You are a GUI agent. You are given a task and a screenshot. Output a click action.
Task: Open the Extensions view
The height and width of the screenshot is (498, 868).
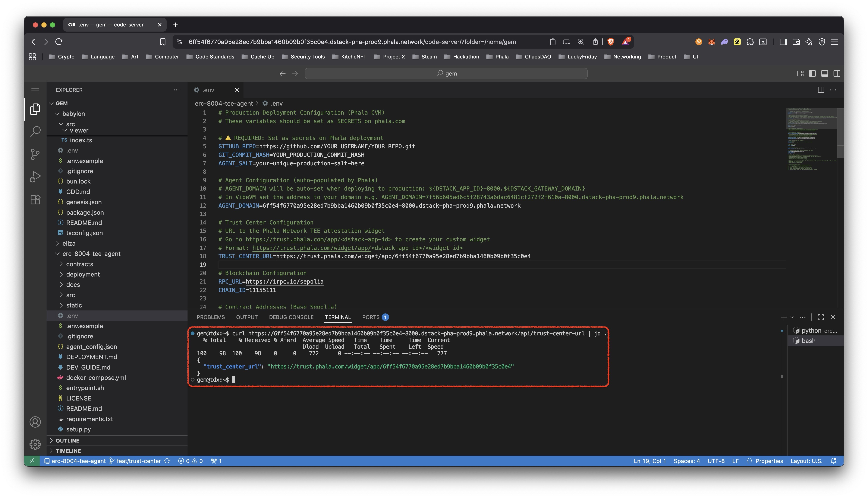(x=35, y=199)
